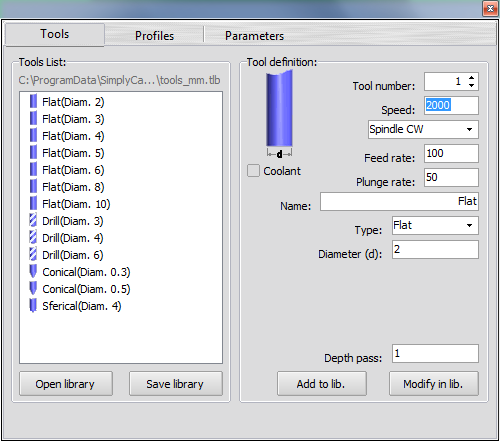Enable the Coolant checkbox

(x=253, y=171)
